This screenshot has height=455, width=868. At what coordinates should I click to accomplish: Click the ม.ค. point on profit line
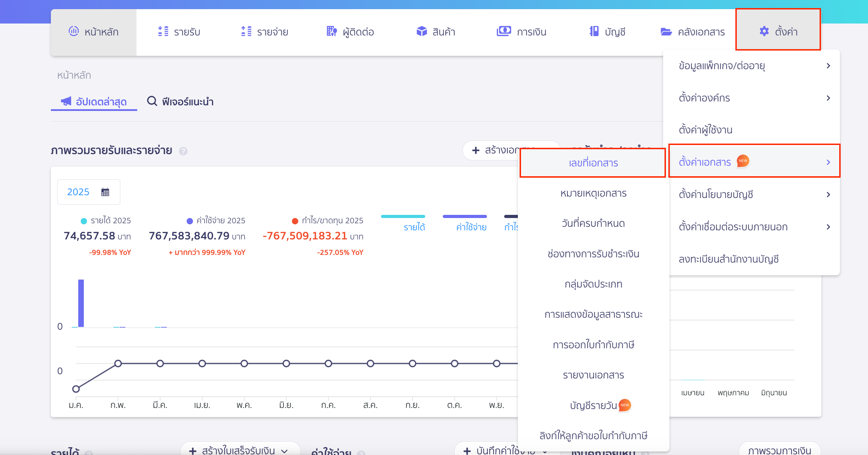pyautogui.click(x=76, y=389)
